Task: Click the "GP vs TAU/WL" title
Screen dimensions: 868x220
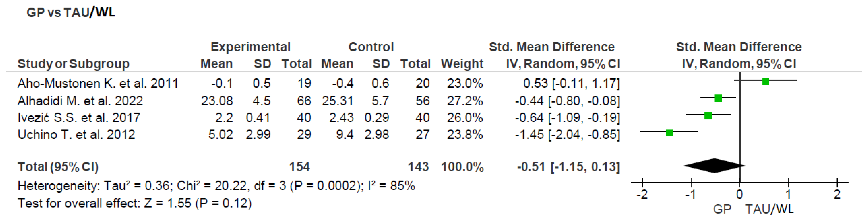Action: [71, 12]
